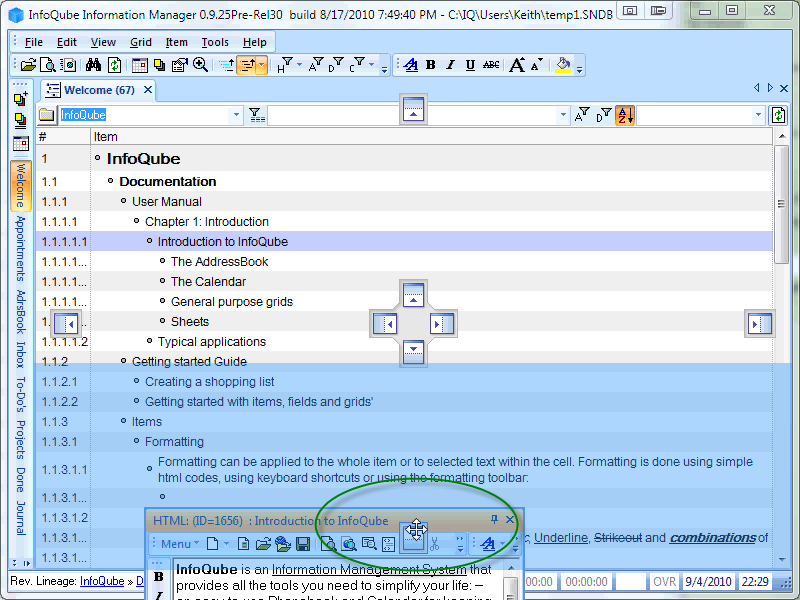Click the vertical scrollbar thumb of the grid
This screenshot has height=600, width=800.
click(781, 204)
